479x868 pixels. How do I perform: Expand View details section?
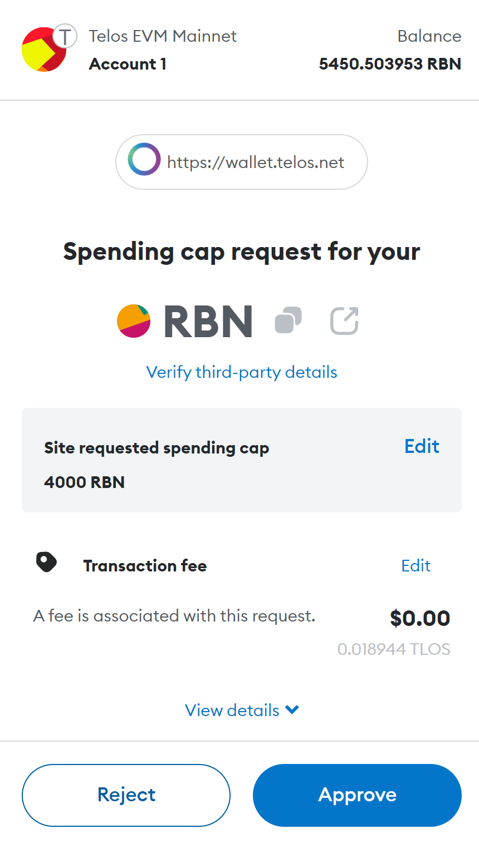point(242,710)
